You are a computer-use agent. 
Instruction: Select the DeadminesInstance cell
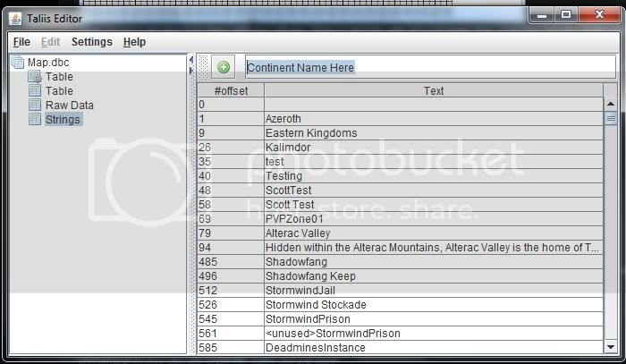pos(434,347)
